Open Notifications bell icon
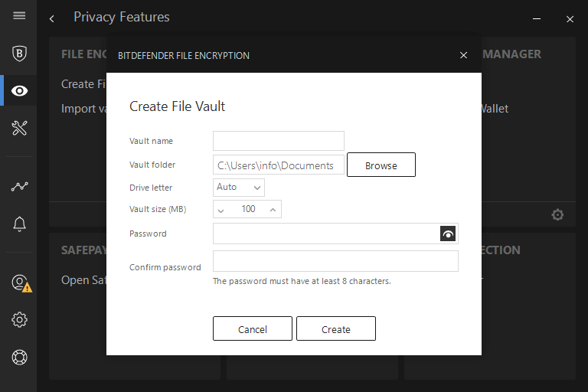 click(x=19, y=224)
